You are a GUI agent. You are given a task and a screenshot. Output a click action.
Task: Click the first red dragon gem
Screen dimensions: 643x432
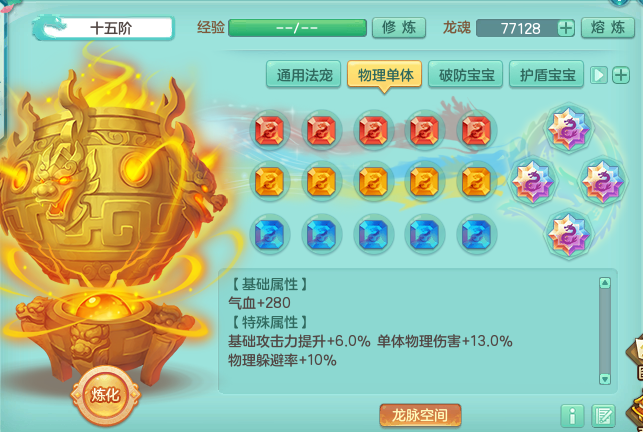coord(269,130)
